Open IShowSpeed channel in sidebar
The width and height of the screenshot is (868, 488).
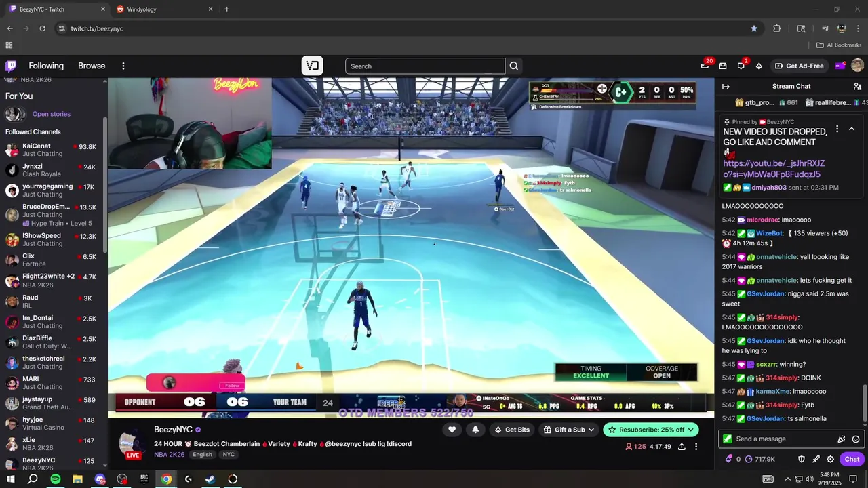[x=54, y=239]
